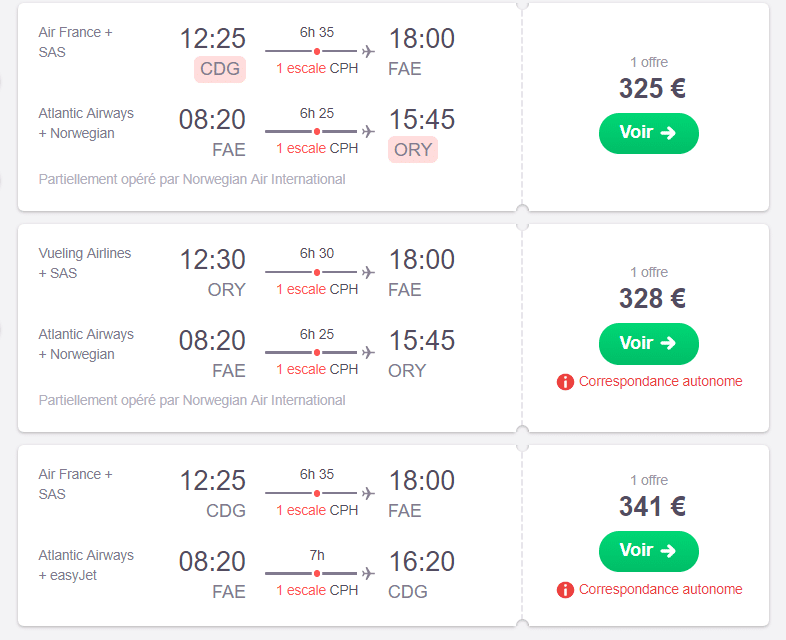Click the highlighted ORY arrival airport badge

point(413,150)
